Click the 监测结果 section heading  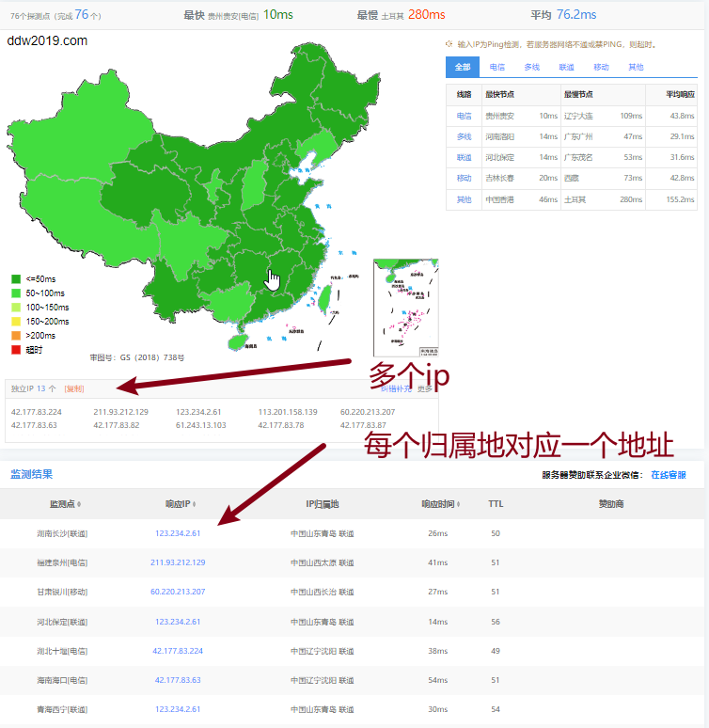point(32,474)
